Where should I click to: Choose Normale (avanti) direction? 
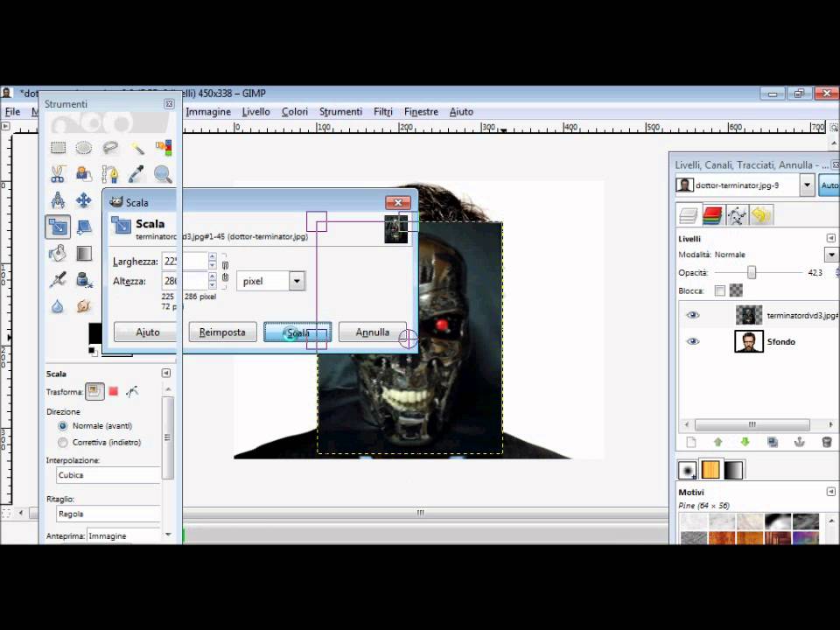[x=63, y=426]
